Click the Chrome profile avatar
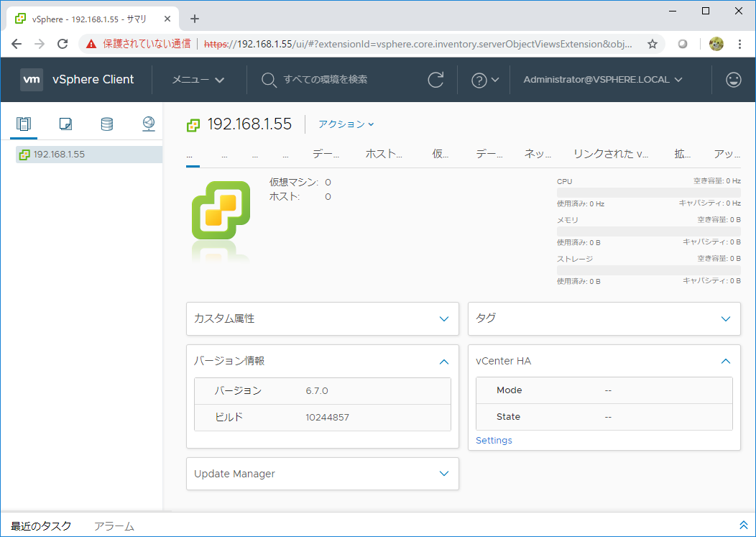 click(716, 45)
